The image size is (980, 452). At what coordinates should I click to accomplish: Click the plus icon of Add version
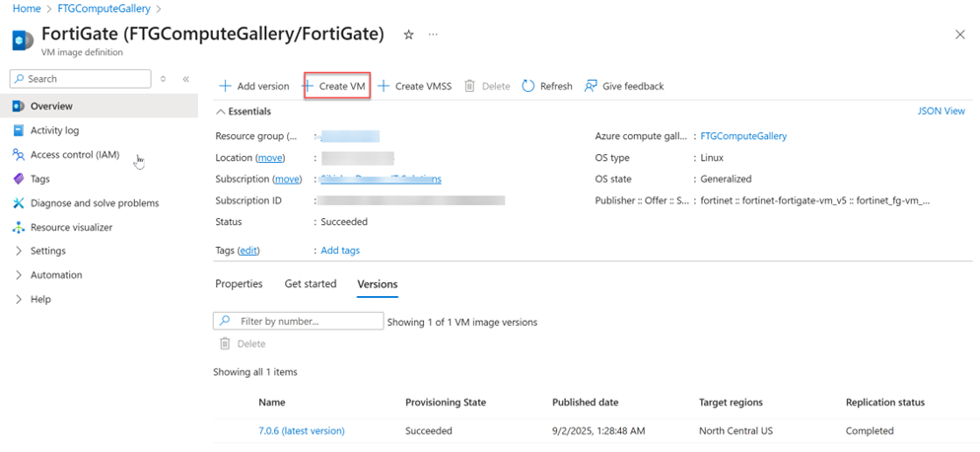tap(225, 86)
